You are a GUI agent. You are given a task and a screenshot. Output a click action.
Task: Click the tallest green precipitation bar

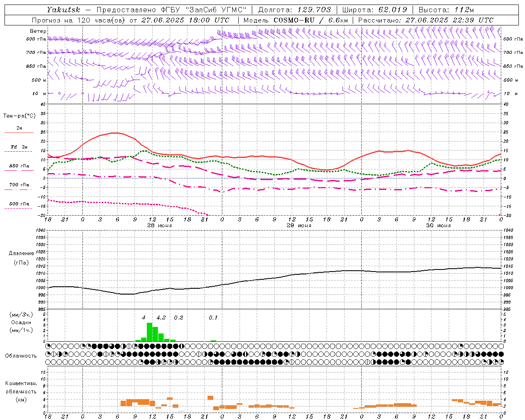[149, 332]
